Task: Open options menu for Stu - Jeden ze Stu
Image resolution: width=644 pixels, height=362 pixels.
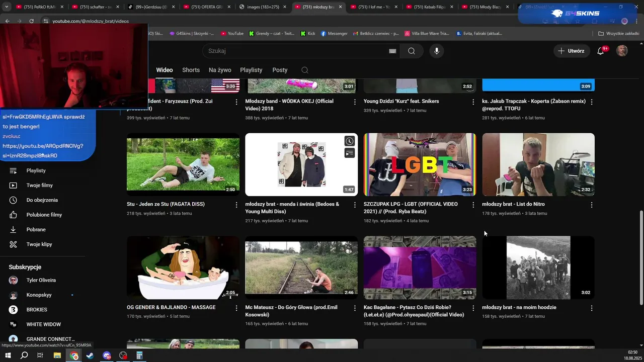Action: [x=236, y=205]
